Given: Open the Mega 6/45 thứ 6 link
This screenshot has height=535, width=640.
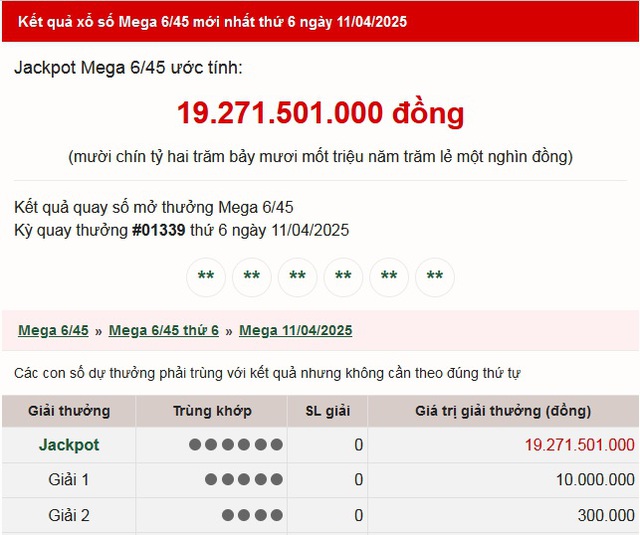Looking at the screenshot, I should 164,330.
